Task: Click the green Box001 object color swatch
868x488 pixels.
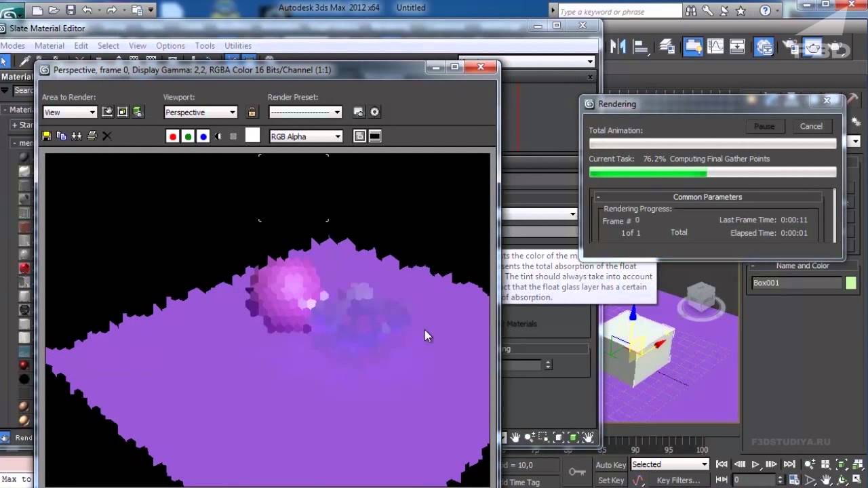Action: [x=851, y=283]
